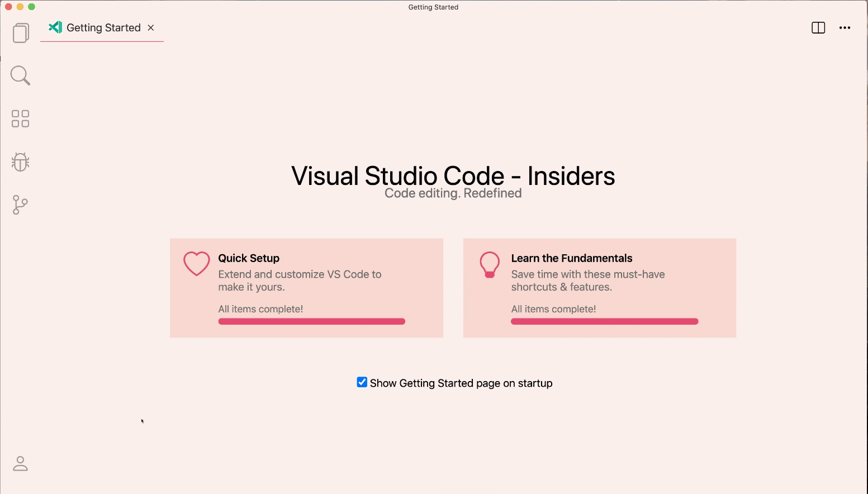
Task: Click the VS Code logo in tab
Action: coord(55,27)
